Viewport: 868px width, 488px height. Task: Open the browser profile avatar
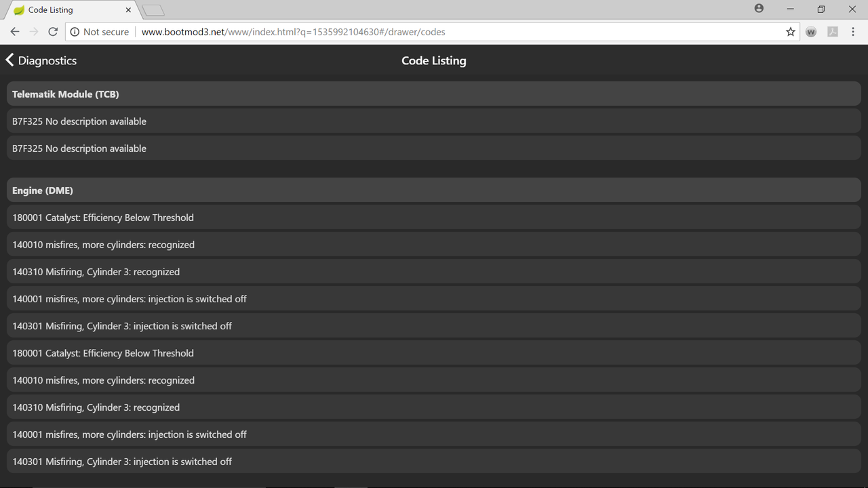[759, 9]
